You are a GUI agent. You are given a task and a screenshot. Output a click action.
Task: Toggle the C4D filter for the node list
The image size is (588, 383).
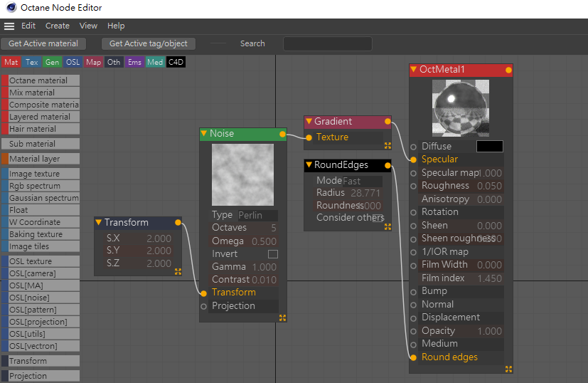tap(176, 62)
